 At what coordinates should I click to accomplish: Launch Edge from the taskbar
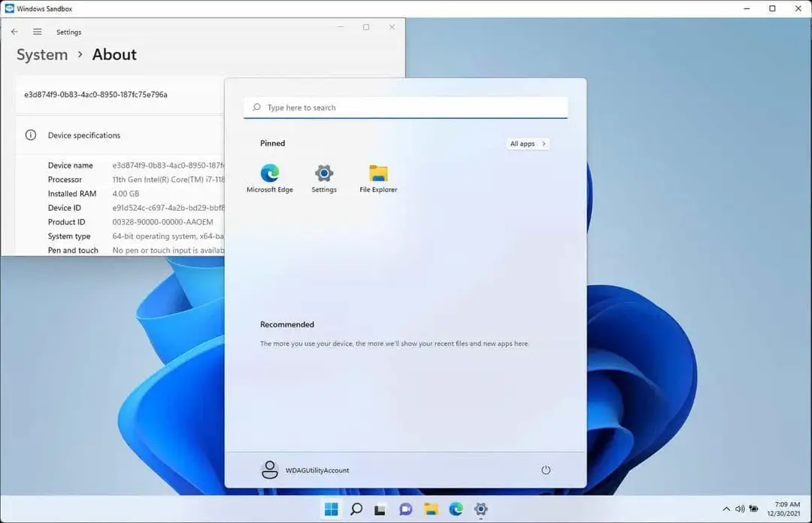[x=456, y=509]
